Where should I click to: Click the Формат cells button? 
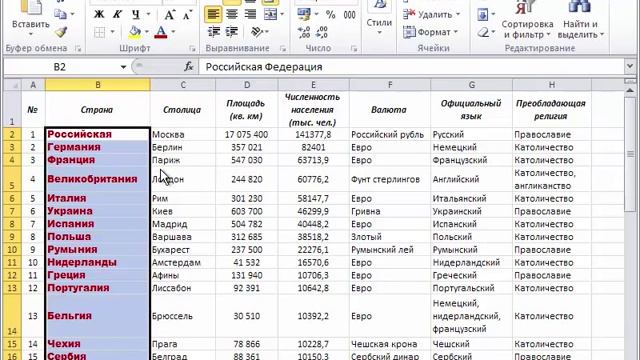(431, 32)
